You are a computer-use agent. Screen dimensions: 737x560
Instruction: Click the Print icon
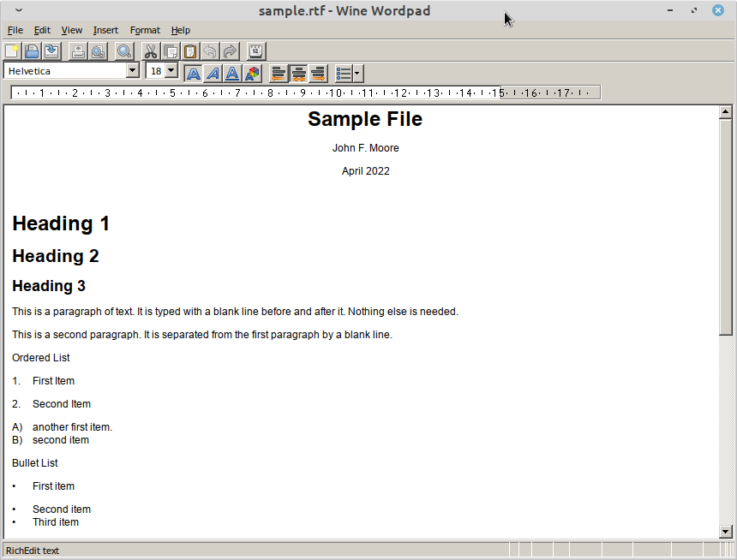(78, 51)
